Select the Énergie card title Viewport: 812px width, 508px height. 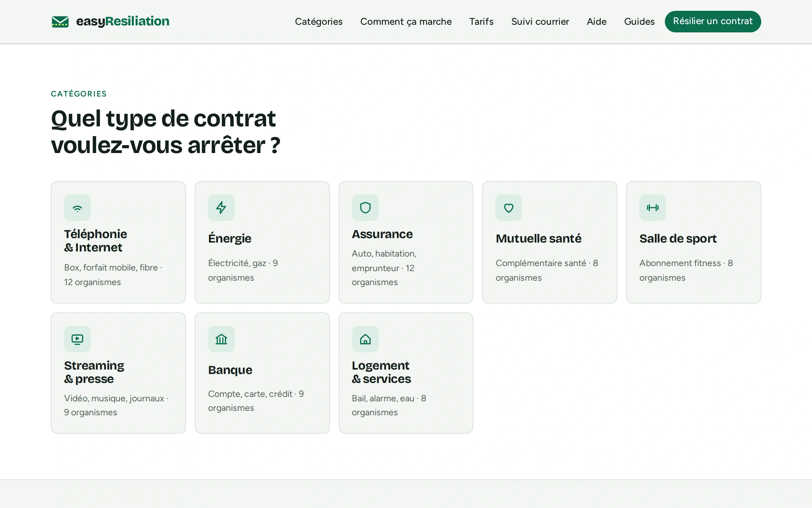230,238
